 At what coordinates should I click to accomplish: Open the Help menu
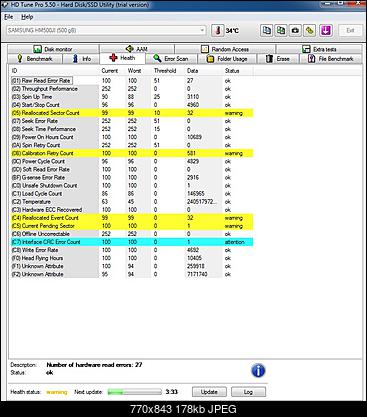click(x=27, y=17)
